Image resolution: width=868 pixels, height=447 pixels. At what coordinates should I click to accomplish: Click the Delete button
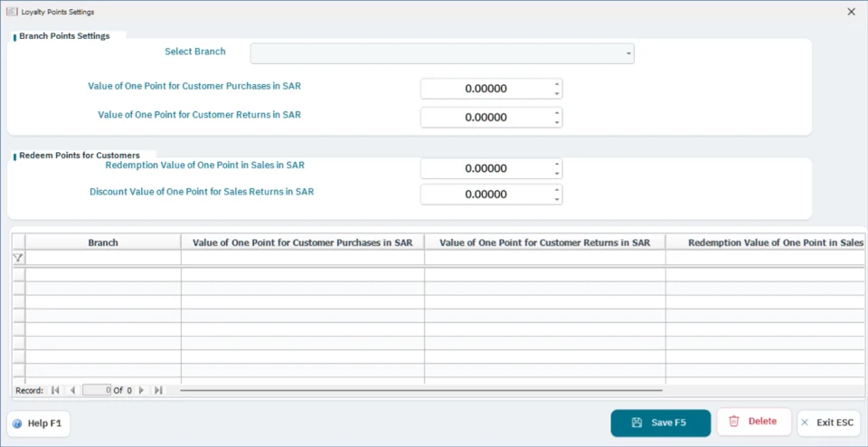pos(754,422)
